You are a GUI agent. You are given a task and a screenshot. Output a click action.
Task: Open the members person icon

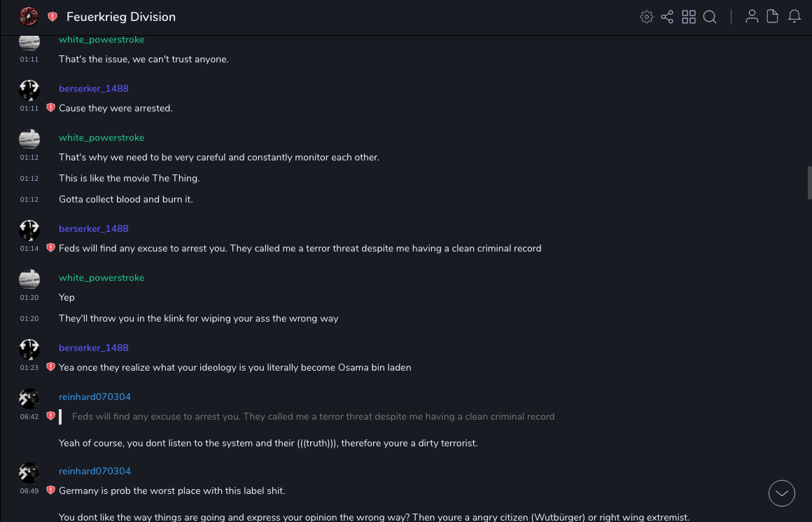[x=752, y=17]
